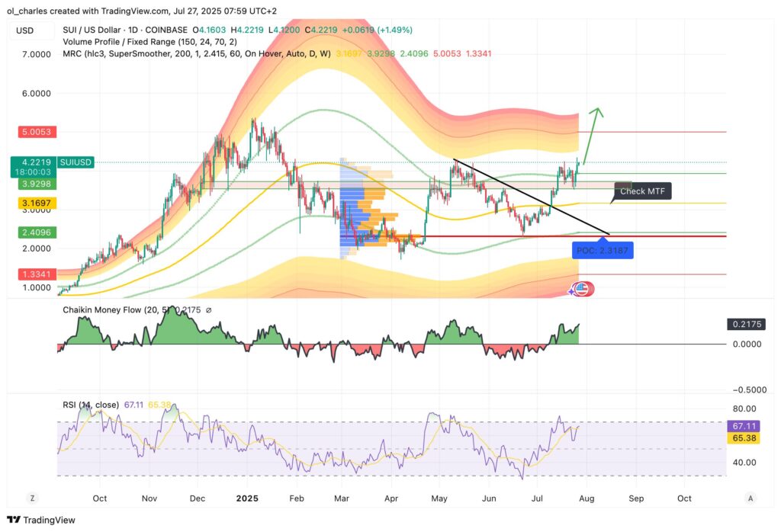This screenshot has height=532, width=781.
Task: Open the USD currency selector
Action: (24, 30)
